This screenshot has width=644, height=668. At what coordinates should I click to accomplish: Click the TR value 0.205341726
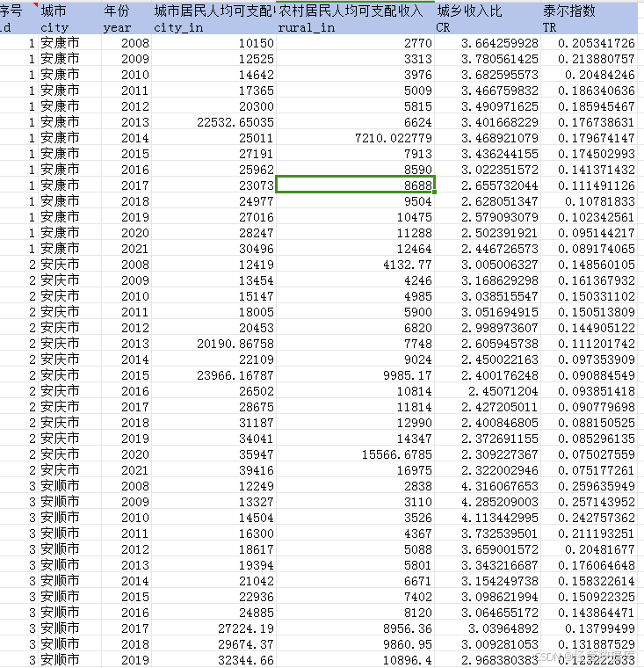(x=597, y=43)
